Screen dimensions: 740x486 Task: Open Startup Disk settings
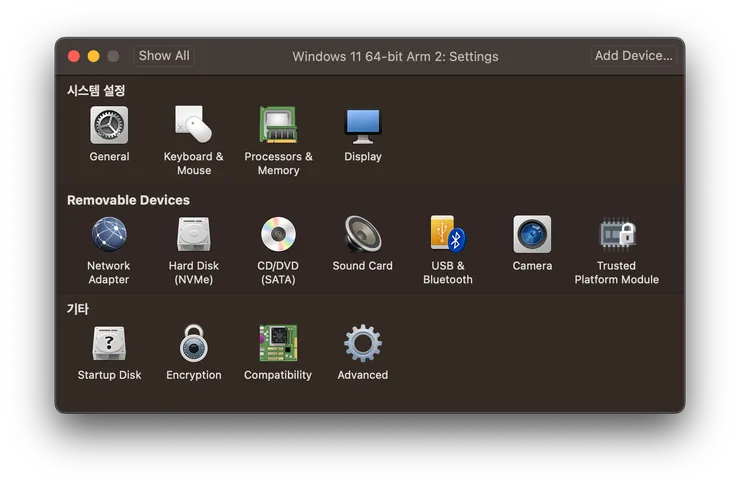(x=109, y=343)
